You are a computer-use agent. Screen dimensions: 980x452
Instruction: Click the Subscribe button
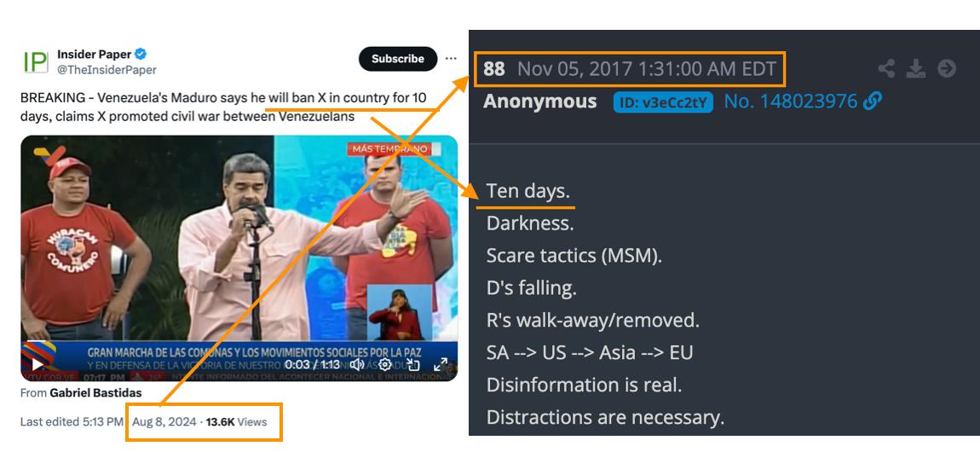397,59
